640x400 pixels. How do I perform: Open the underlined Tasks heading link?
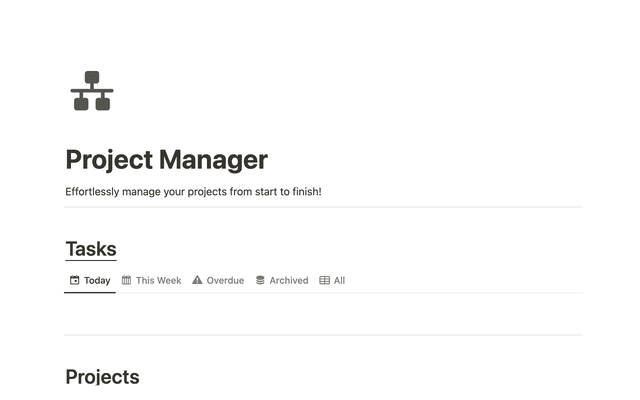(91, 249)
